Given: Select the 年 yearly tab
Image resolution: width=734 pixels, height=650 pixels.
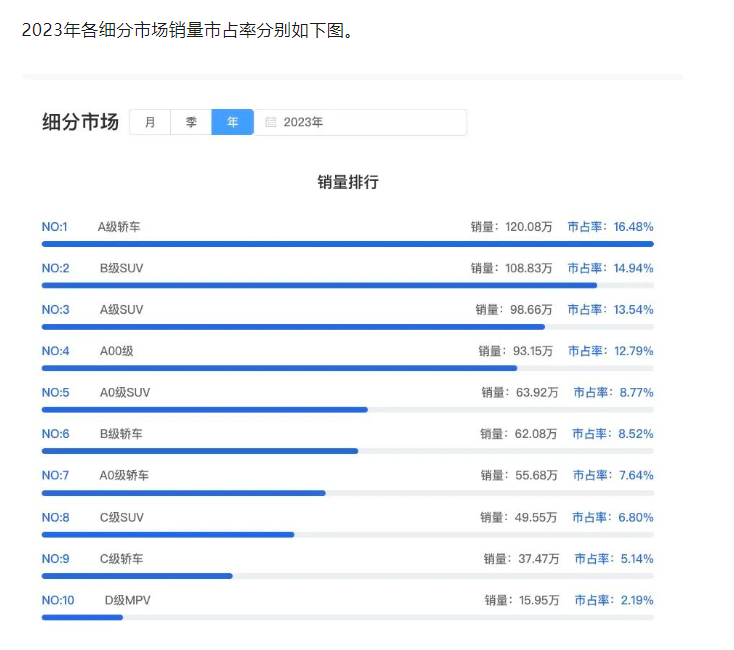Looking at the screenshot, I should click(233, 122).
